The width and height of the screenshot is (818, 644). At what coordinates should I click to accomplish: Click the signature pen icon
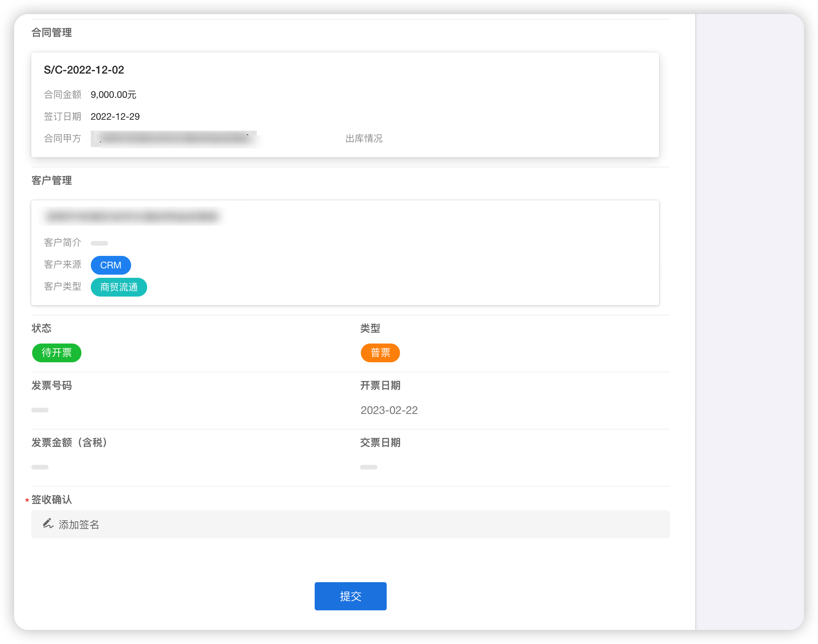pos(48,523)
